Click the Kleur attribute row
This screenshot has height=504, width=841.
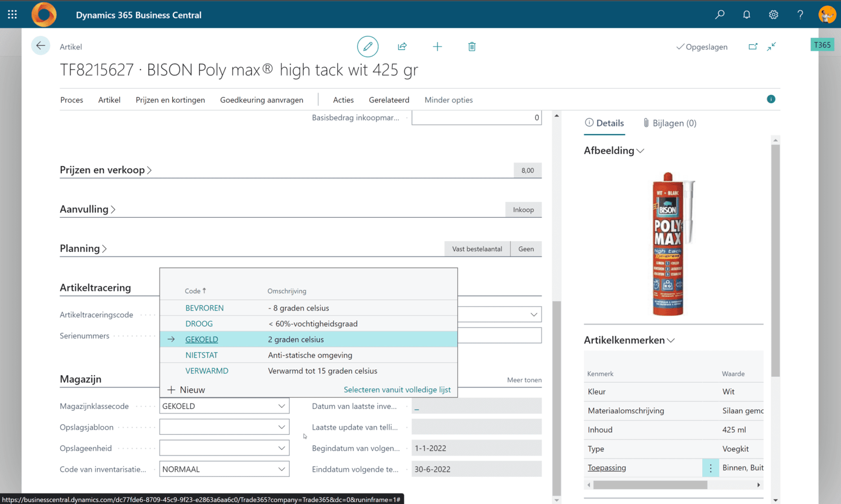[674, 392]
